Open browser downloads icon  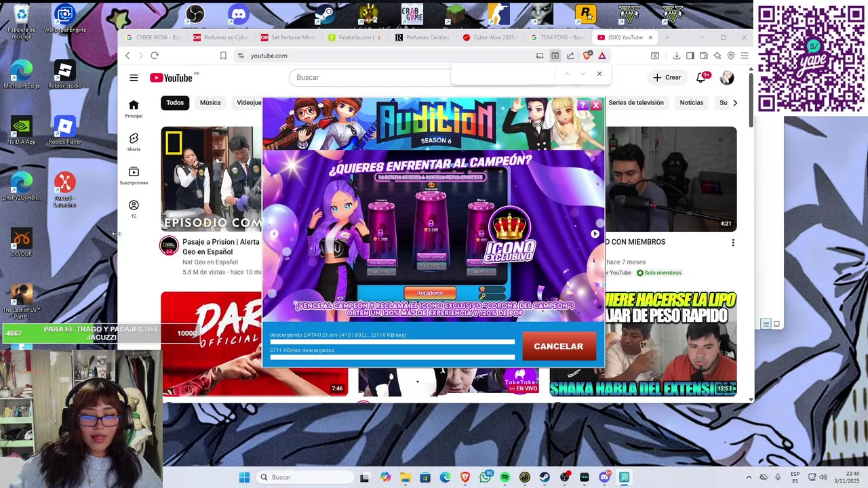point(677,56)
